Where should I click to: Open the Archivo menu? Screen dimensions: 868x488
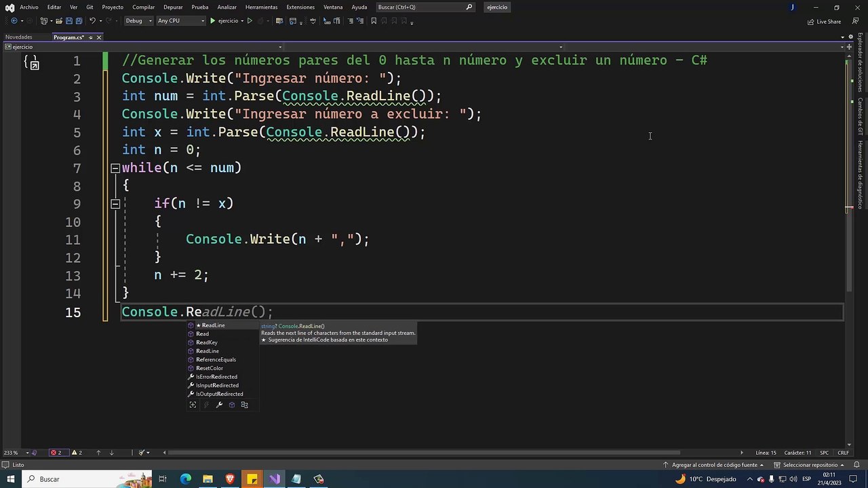point(29,7)
